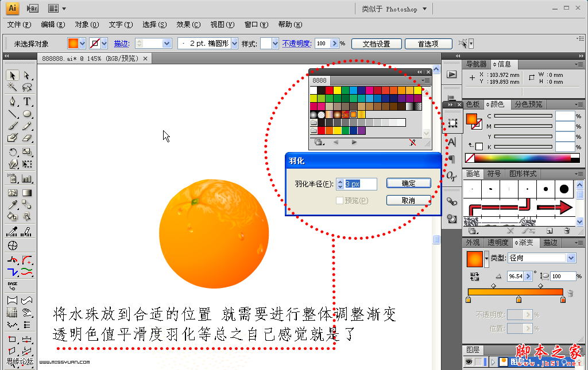Viewport: 588px width, 370px height.
Task: Close the 888888.ai document tab
Action: [x=145, y=59]
